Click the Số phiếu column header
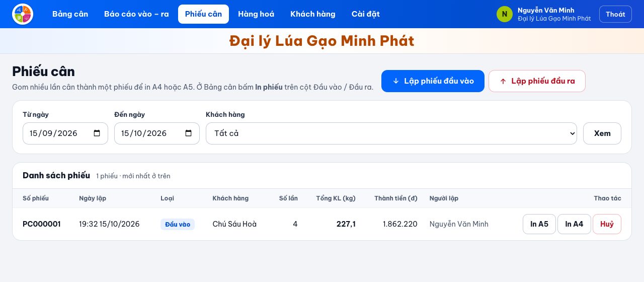Screen dimensions: 644x282 tap(36, 198)
